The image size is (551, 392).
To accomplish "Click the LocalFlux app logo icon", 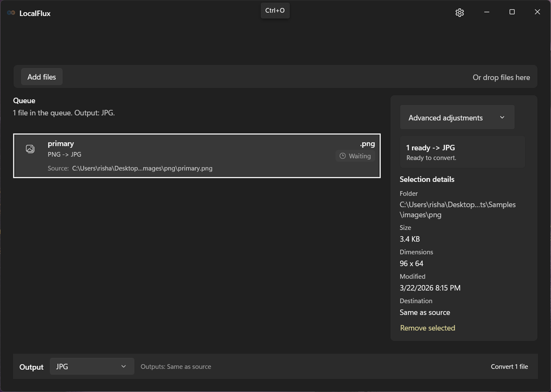I will point(11,13).
